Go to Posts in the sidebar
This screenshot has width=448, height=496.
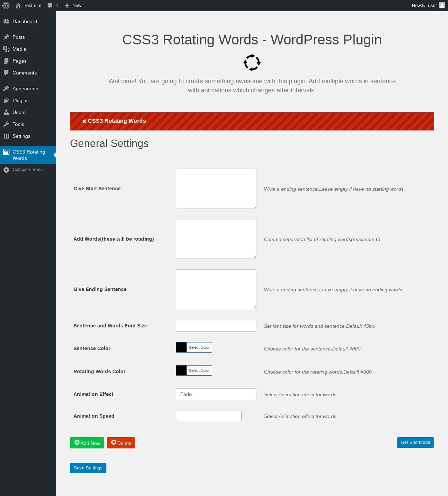click(x=28, y=37)
